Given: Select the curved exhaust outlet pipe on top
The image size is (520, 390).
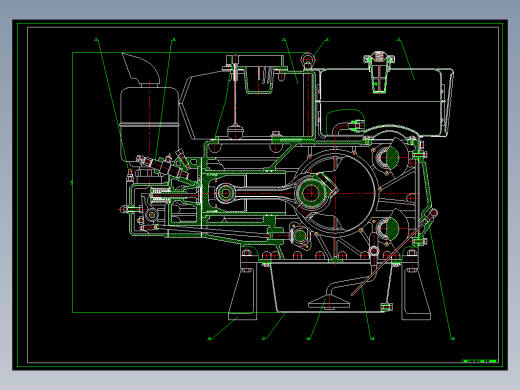Looking at the screenshot, I should (142, 69).
